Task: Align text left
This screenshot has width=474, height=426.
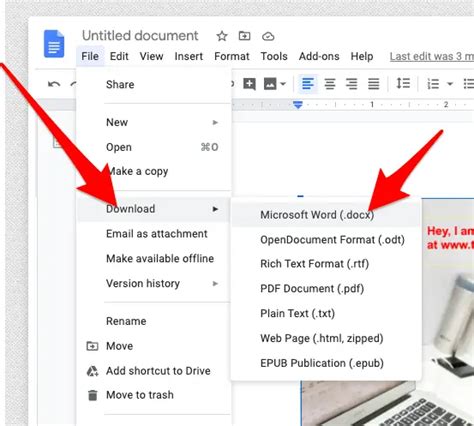Action: 308,84
